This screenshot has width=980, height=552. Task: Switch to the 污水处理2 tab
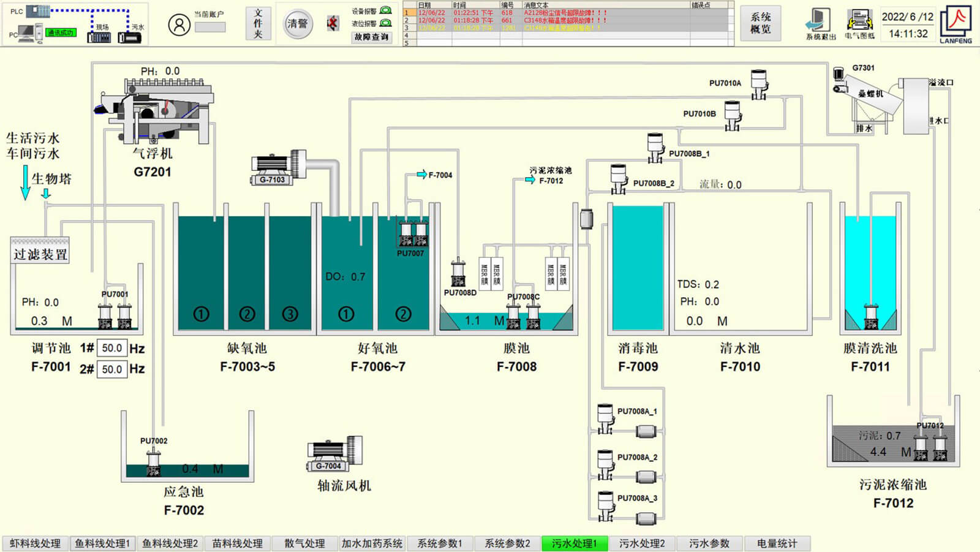(641, 543)
